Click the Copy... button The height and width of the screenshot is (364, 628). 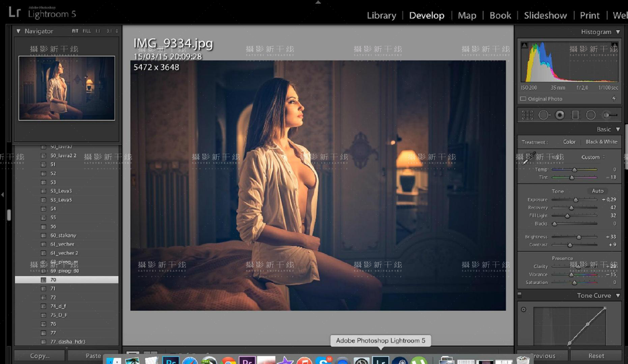(x=39, y=356)
